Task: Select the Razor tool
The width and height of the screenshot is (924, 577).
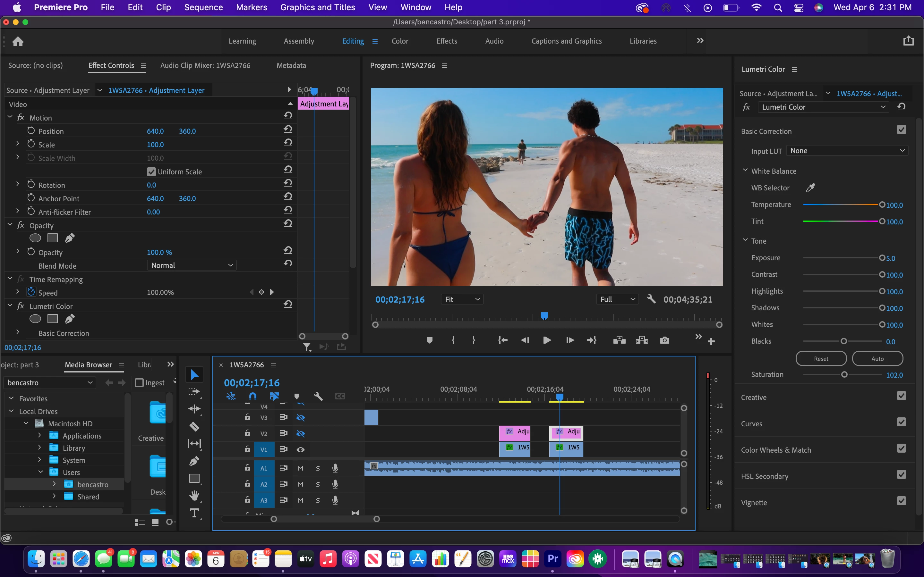Action: [194, 426]
